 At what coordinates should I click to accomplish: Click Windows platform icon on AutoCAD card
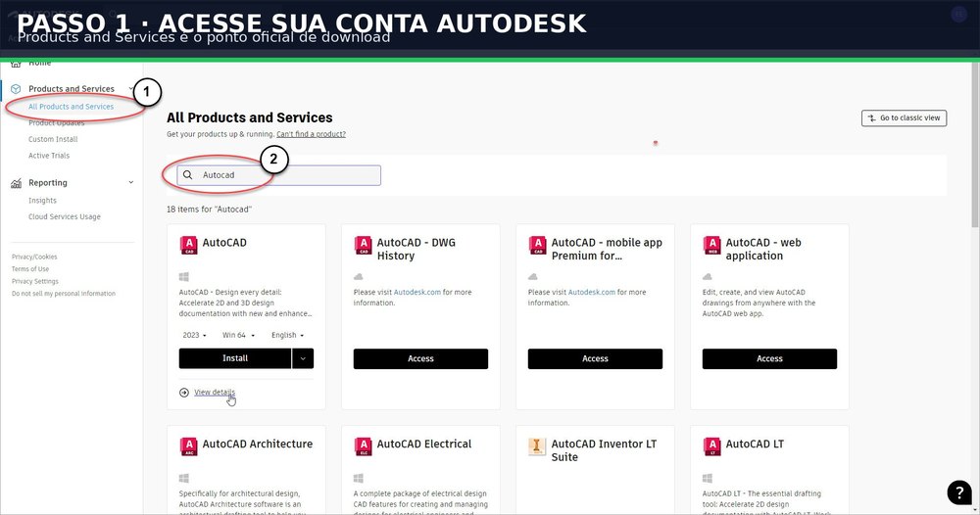coord(184,276)
